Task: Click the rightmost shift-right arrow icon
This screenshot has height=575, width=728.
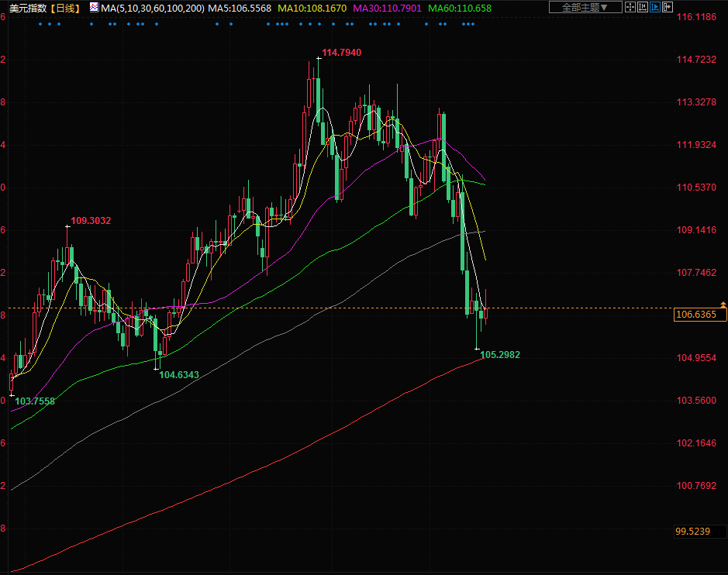Action: [x=668, y=7]
